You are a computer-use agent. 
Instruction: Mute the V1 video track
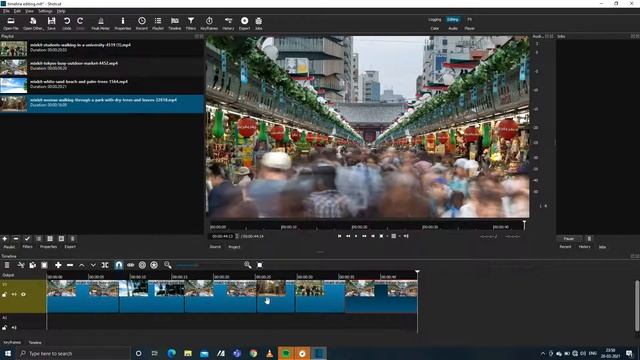pyautogui.click(x=14, y=294)
